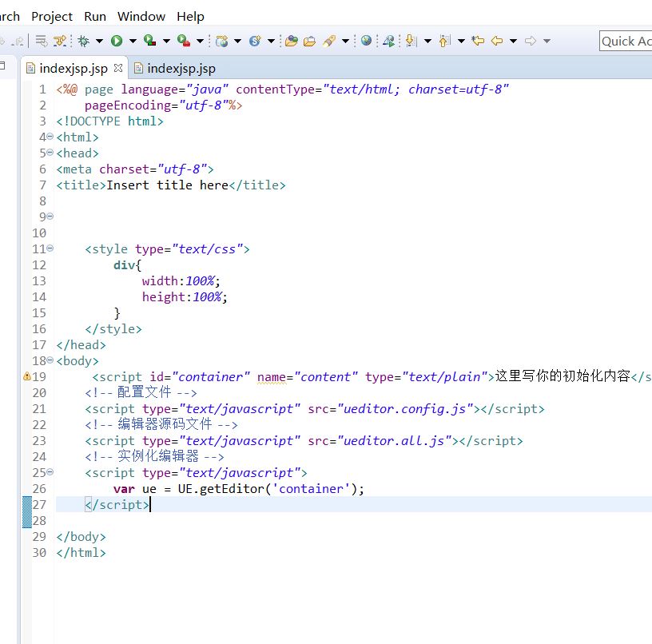Open the Help menu
652x644 pixels.
point(190,17)
